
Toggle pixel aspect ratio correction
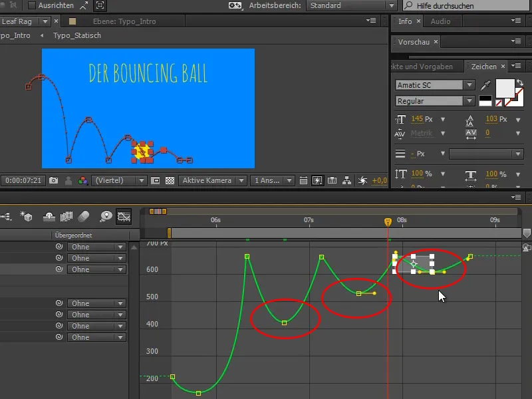(303, 180)
